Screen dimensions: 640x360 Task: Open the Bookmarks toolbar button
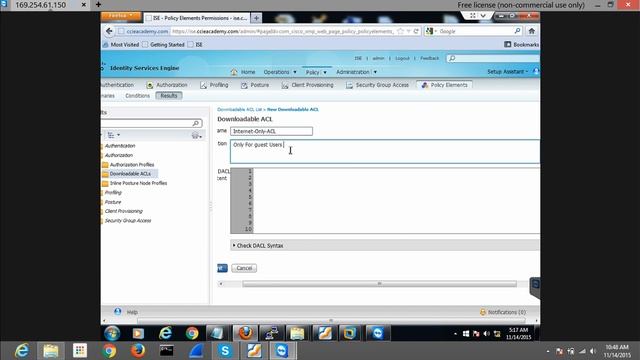521,44
